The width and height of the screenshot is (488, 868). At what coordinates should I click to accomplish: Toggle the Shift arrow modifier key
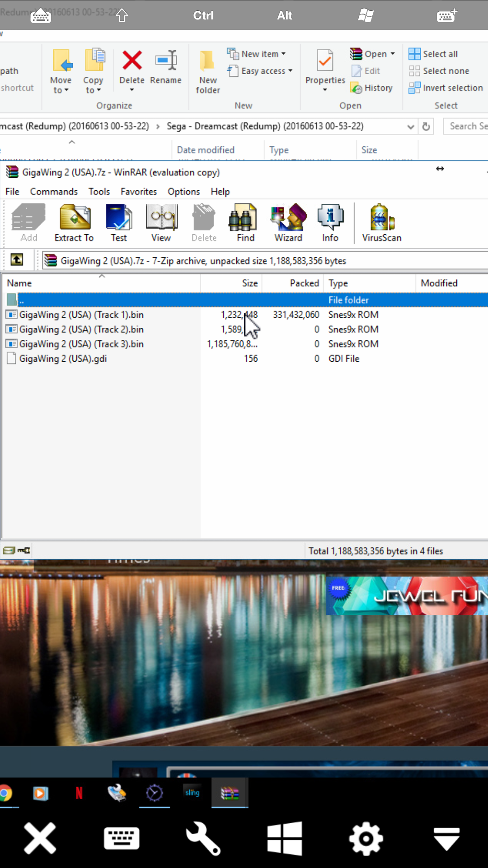click(122, 15)
